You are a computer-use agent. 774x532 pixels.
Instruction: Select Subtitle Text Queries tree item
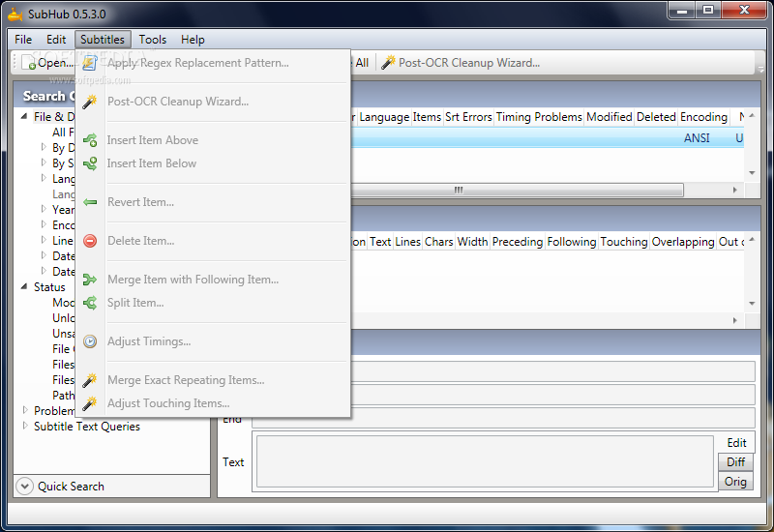point(87,427)
